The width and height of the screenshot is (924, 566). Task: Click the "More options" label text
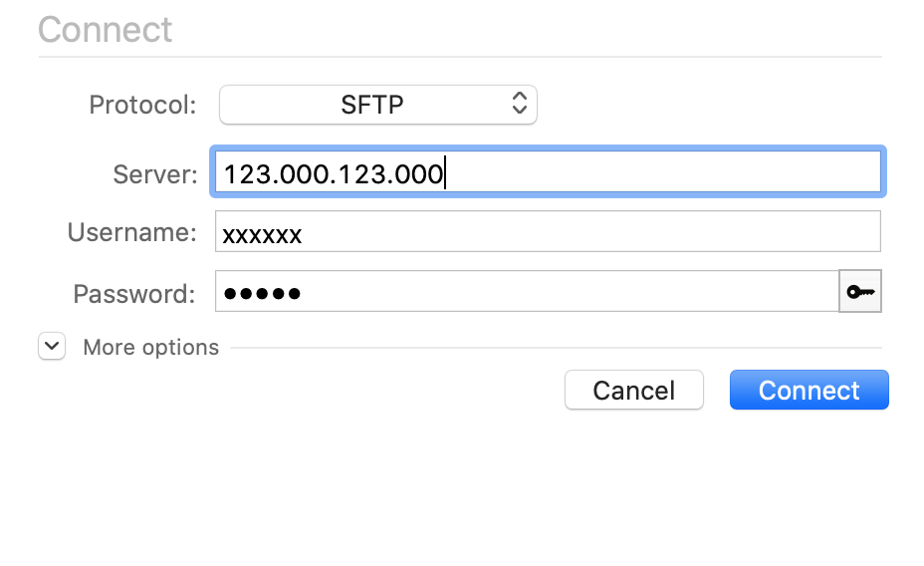coord(150,348)
